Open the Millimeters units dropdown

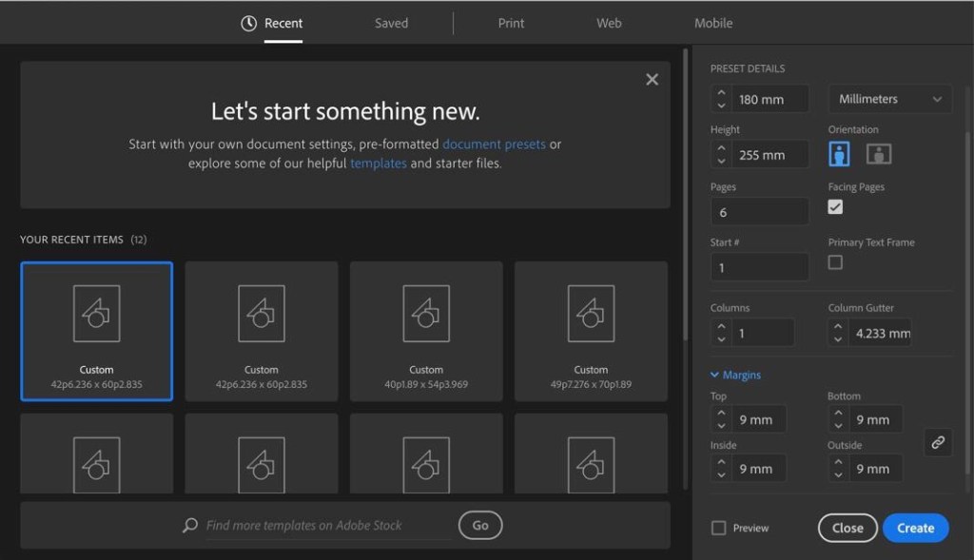889,99
